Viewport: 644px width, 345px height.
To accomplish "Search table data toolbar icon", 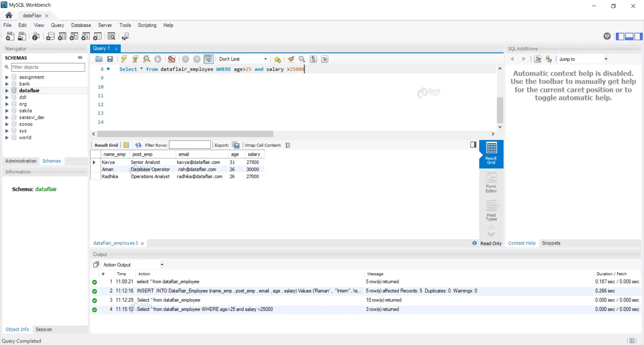I will click(111, 36).
